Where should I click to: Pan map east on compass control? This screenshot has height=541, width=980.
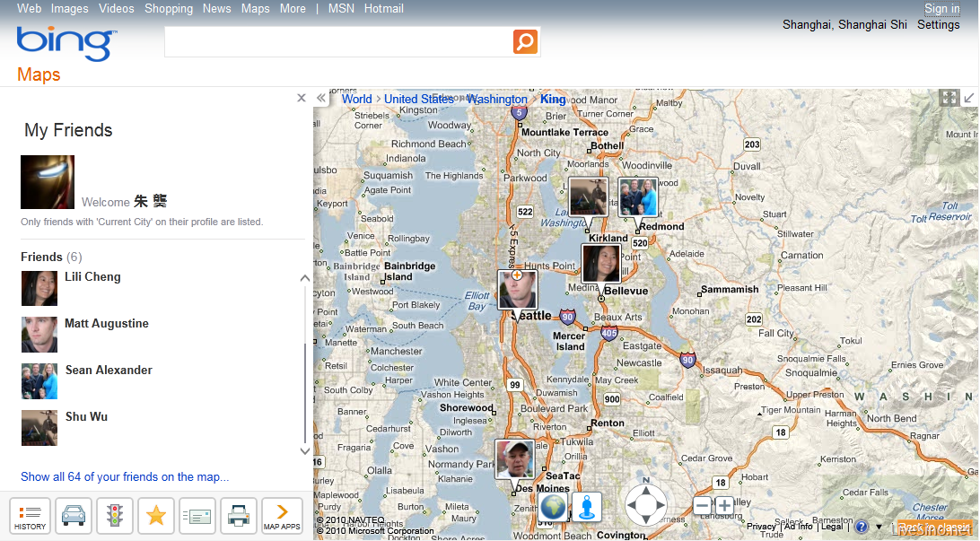click(x=661, y=505)
